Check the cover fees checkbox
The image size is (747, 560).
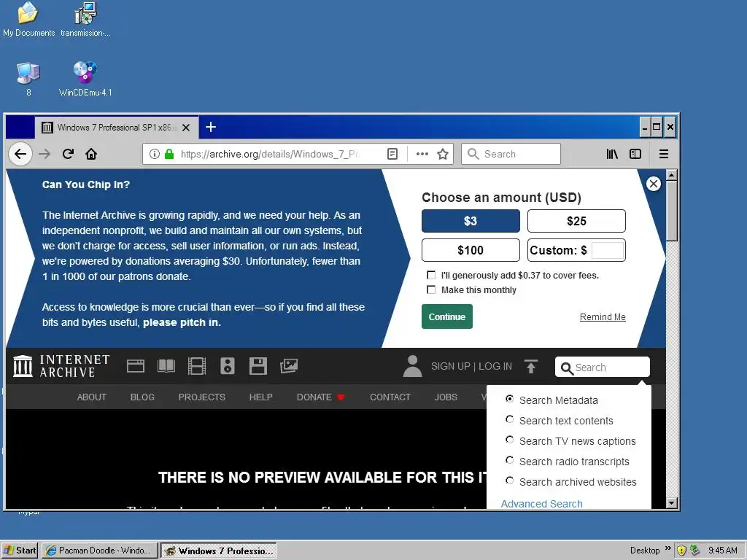pos(431,275)
